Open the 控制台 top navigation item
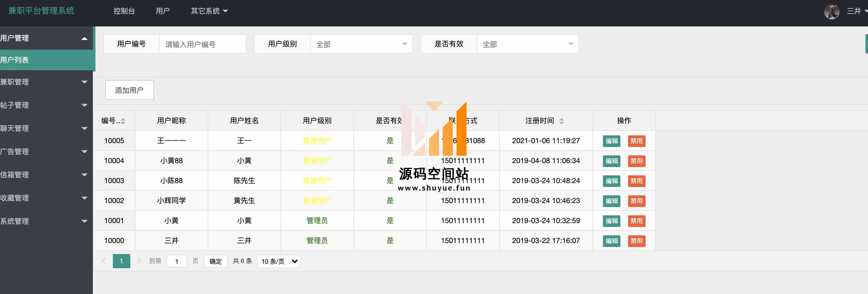Viewport: 868px width, 294px height. (x=124, y=11)
